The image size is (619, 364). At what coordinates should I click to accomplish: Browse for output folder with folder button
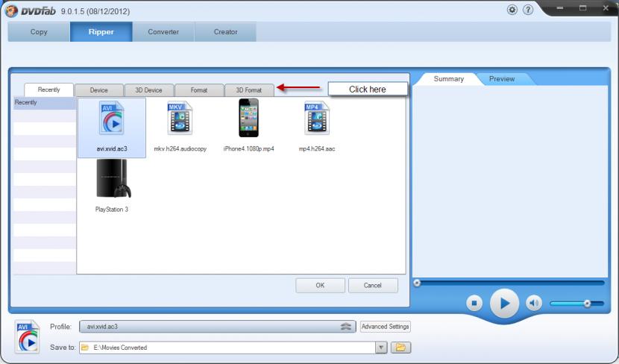400,348
